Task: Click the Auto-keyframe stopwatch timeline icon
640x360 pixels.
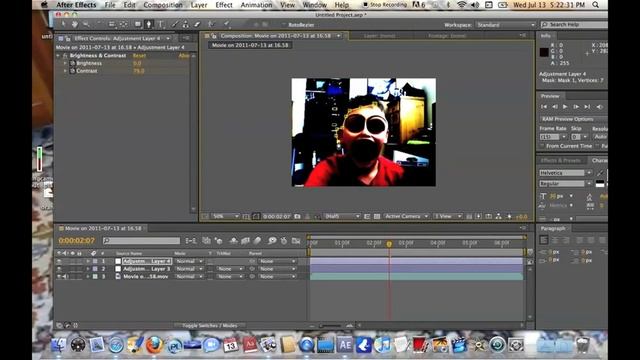Action: (x=284, y=241)
